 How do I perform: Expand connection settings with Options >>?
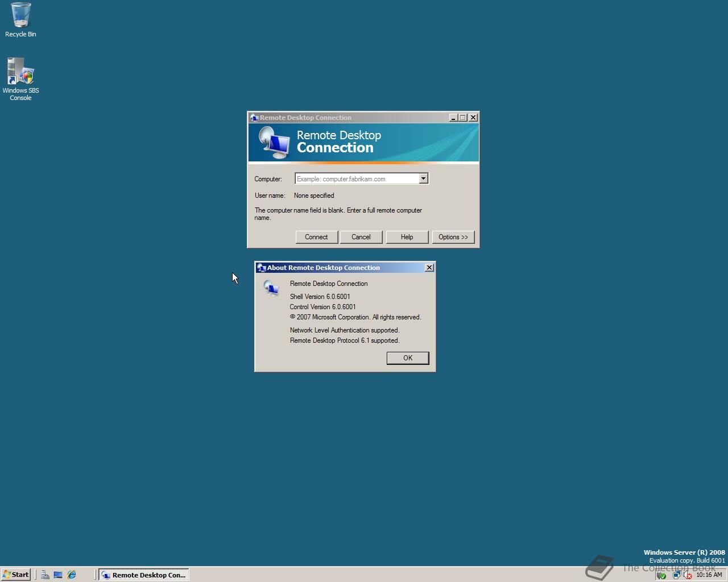[x=453, y=237]
